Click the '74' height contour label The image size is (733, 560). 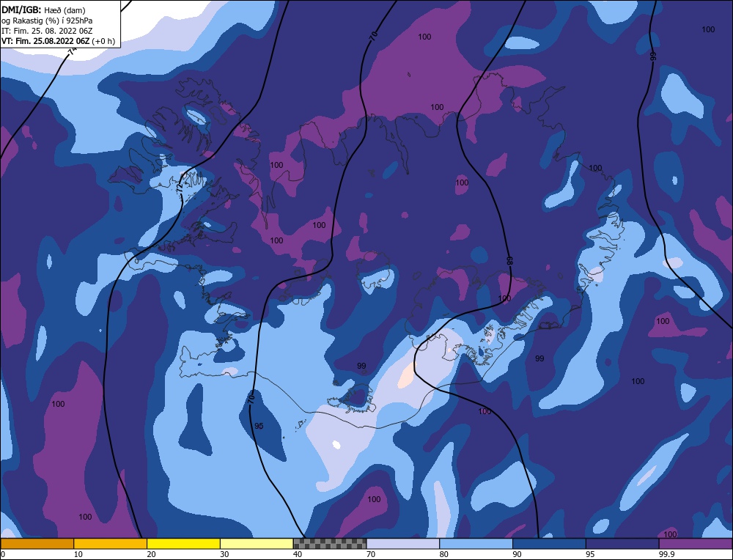pos(73,52)
